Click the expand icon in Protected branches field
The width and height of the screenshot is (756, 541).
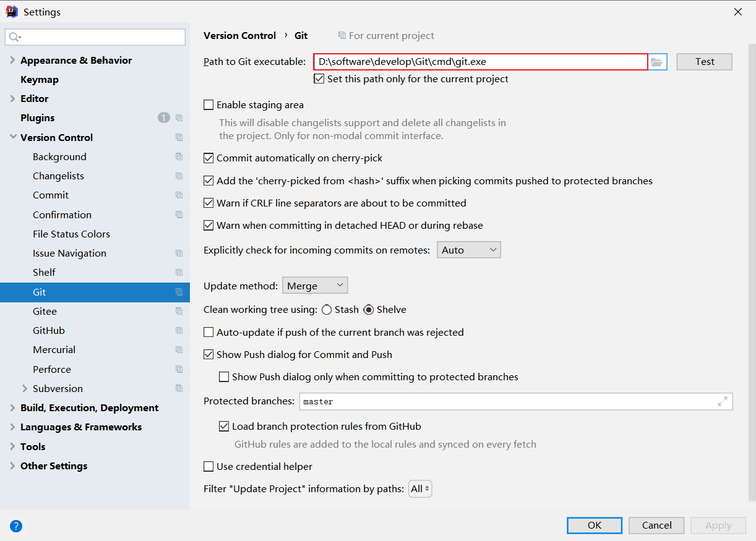(x=723, y=401)
